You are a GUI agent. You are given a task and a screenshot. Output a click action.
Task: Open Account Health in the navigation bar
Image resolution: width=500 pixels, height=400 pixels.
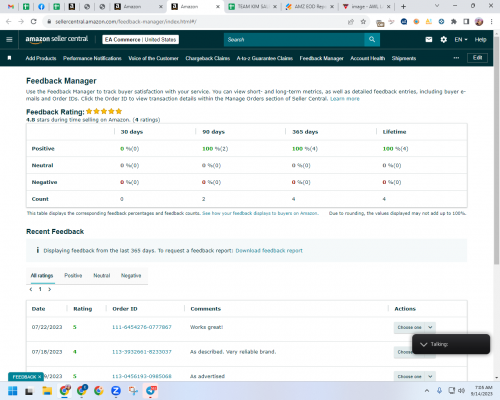(367, 58)
